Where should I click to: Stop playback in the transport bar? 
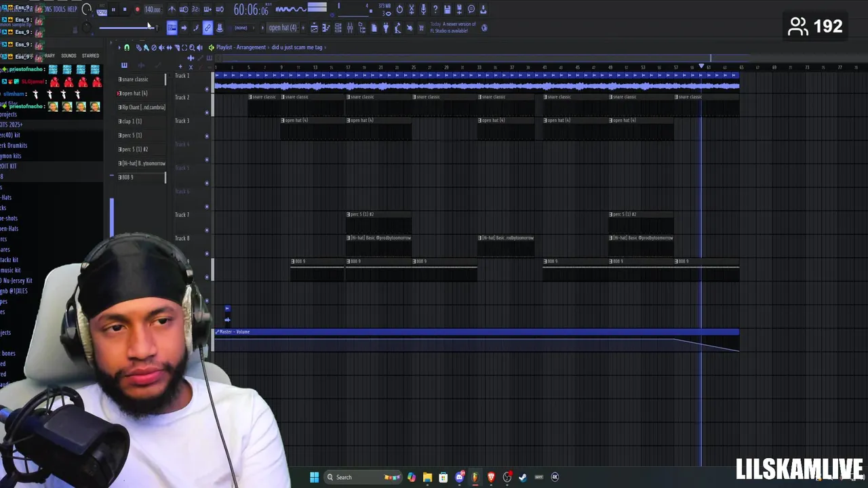point(125,9)
